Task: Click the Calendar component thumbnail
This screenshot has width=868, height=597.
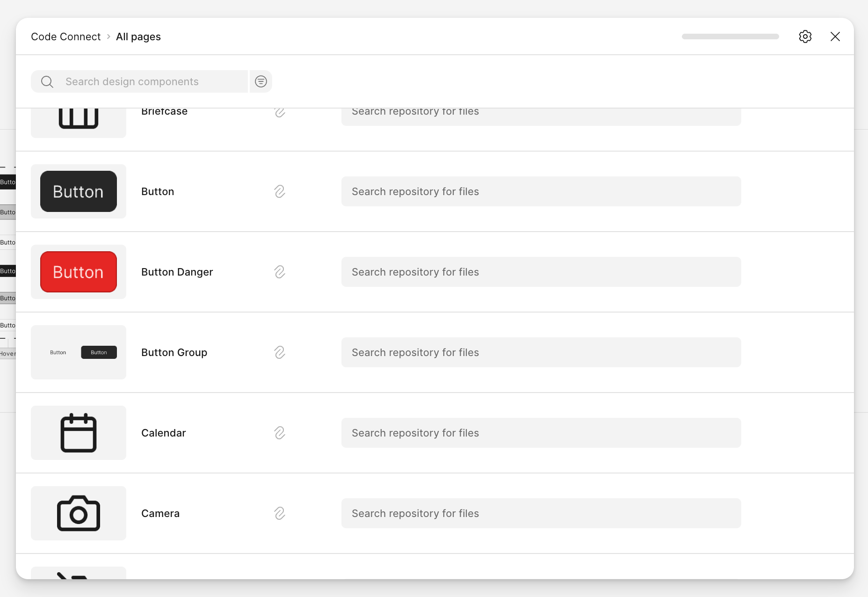Action: click(78, 433)
